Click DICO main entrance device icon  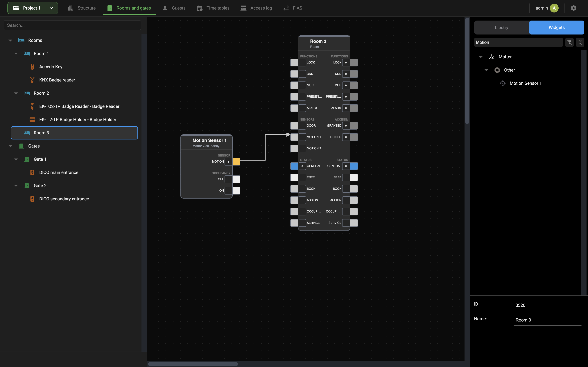[x=32, y=172]
